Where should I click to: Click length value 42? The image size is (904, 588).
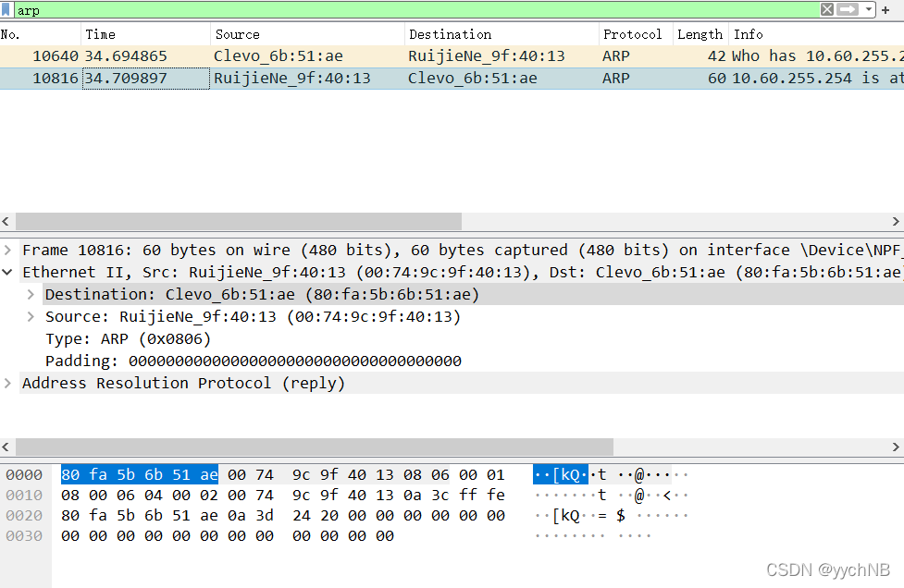point(716,55)
